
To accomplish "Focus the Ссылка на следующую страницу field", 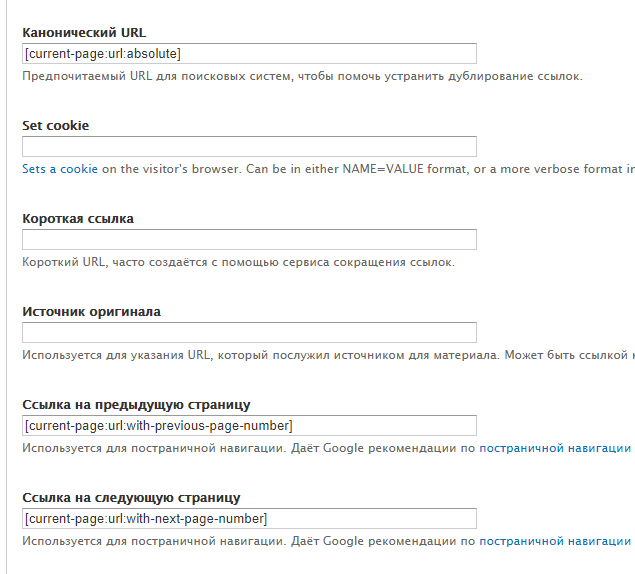I will 249,519.
